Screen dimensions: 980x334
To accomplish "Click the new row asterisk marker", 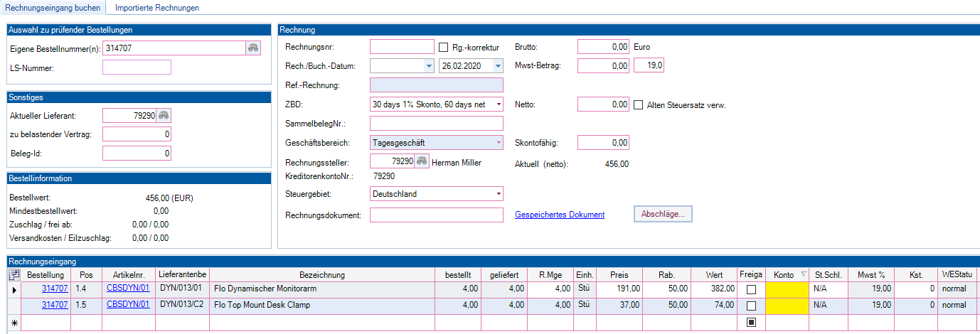I will [14, 323].
